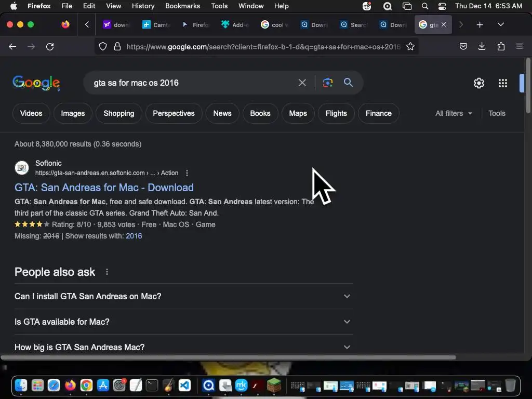Open the list all tabs chevron
This screenshot has width=532, height=399.
pos(500,24)
